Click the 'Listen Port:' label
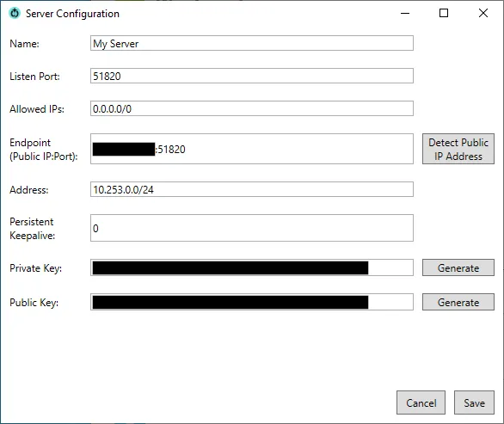 [34, 77]
